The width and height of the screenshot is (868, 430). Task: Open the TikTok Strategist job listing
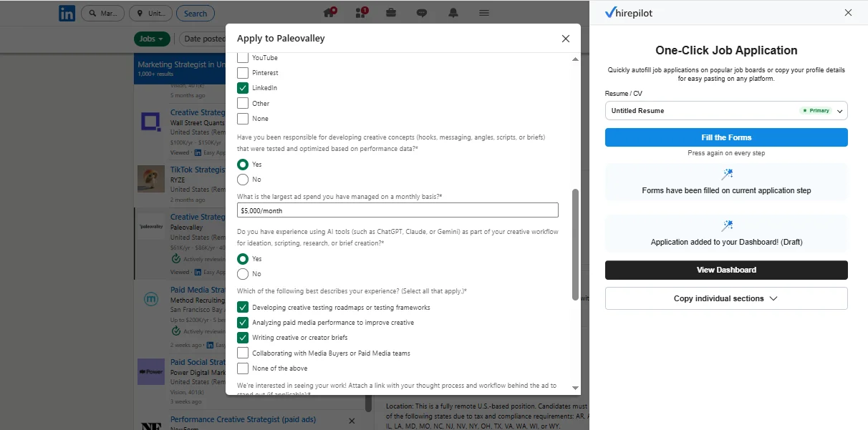(x=198, y=170)
